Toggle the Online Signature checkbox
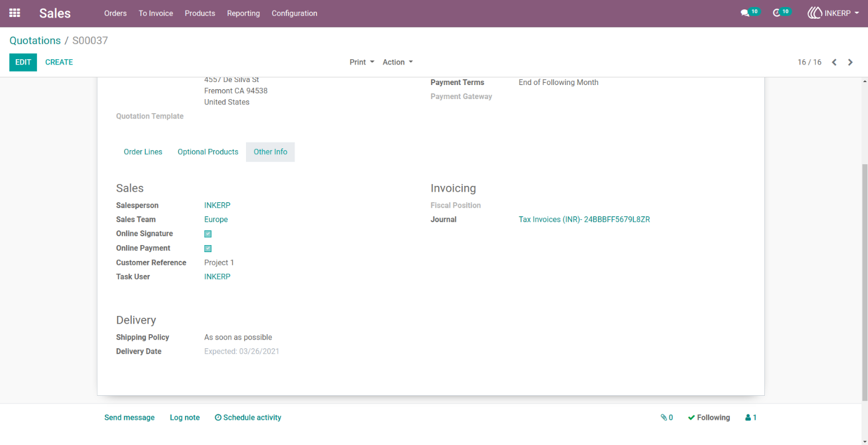Viewport: 868px width, 445px height. point(208,234)
